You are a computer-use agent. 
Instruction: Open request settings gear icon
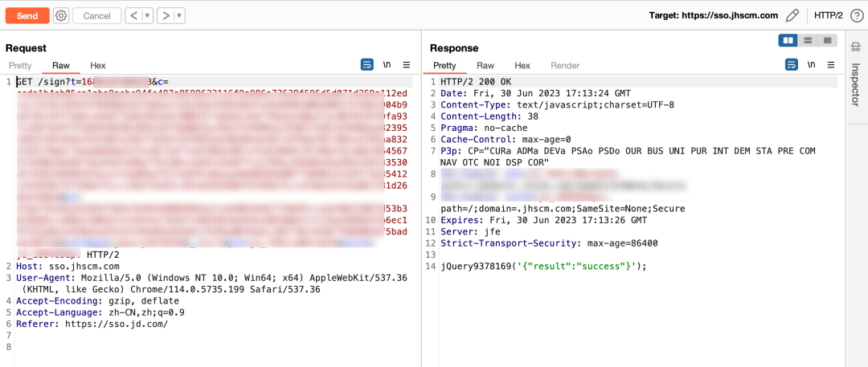61,15
